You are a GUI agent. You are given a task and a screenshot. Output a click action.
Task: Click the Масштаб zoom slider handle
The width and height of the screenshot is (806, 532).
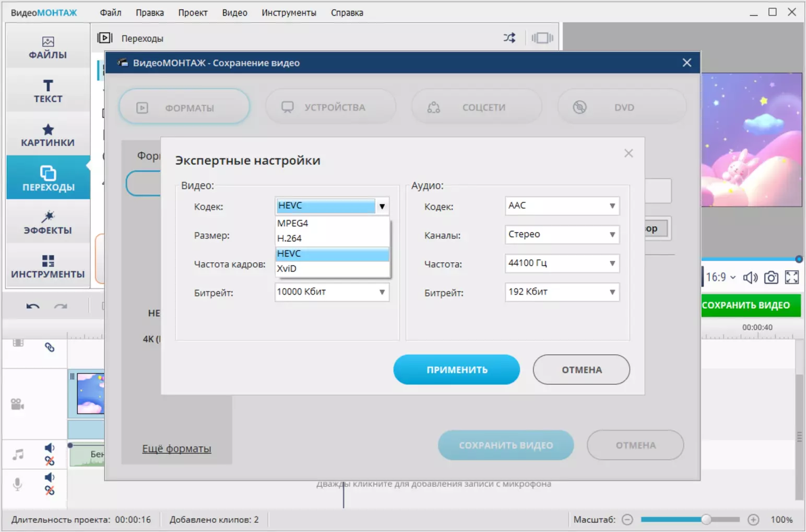tap(706, 519)
